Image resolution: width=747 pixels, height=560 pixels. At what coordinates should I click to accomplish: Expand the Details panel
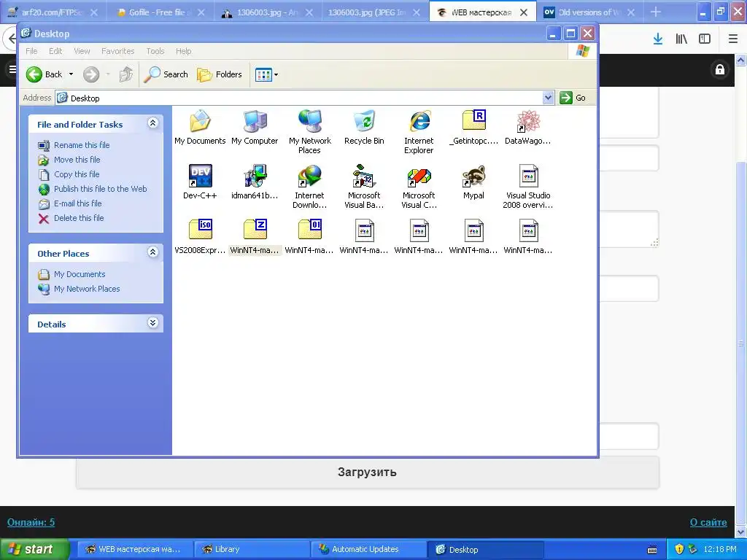tap(152, 323)
